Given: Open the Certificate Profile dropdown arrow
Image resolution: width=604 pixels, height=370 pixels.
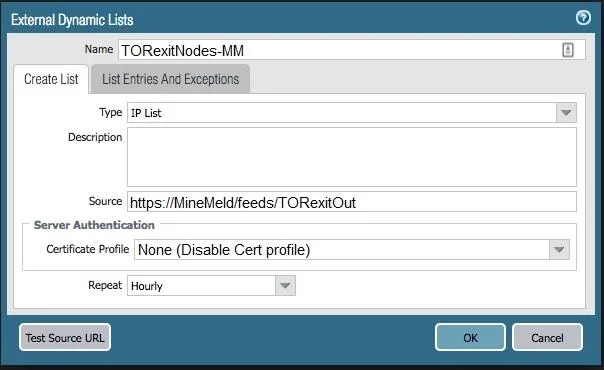Looking at the screenshot, I should [x=559, y=249].
